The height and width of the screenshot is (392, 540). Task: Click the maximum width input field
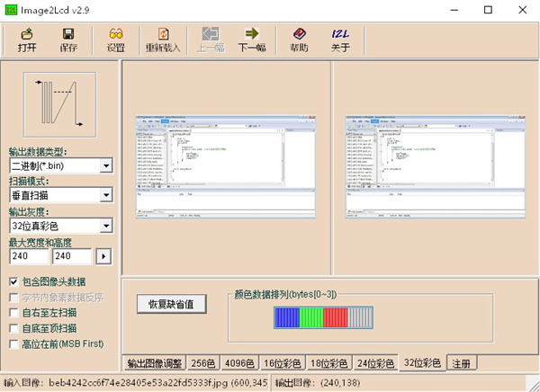click(x=28, y=257)
